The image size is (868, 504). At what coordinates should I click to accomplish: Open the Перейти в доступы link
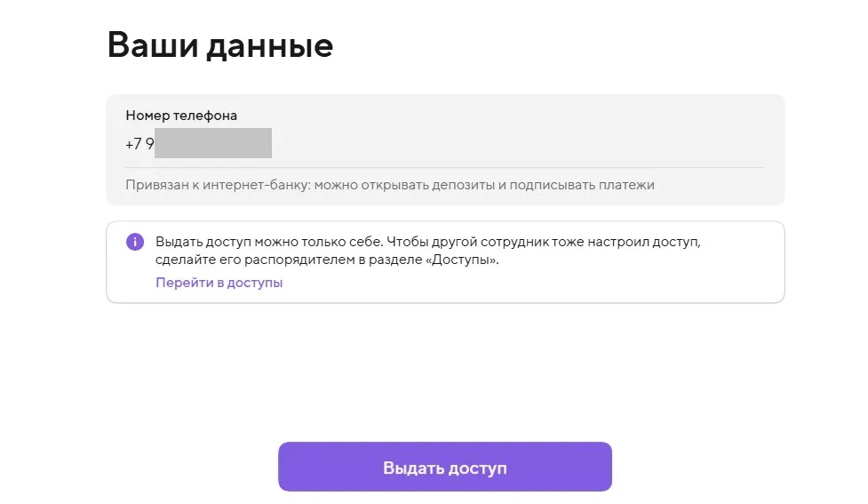click(x=219, y=284)
